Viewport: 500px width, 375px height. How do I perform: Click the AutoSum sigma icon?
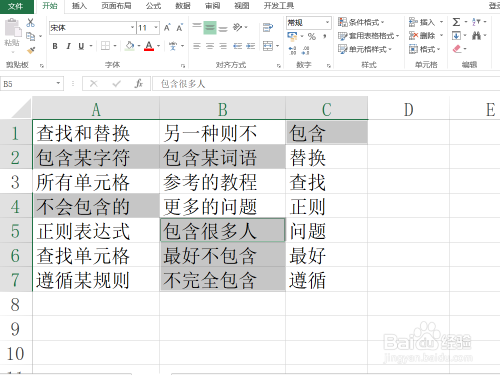click(456, 22)
